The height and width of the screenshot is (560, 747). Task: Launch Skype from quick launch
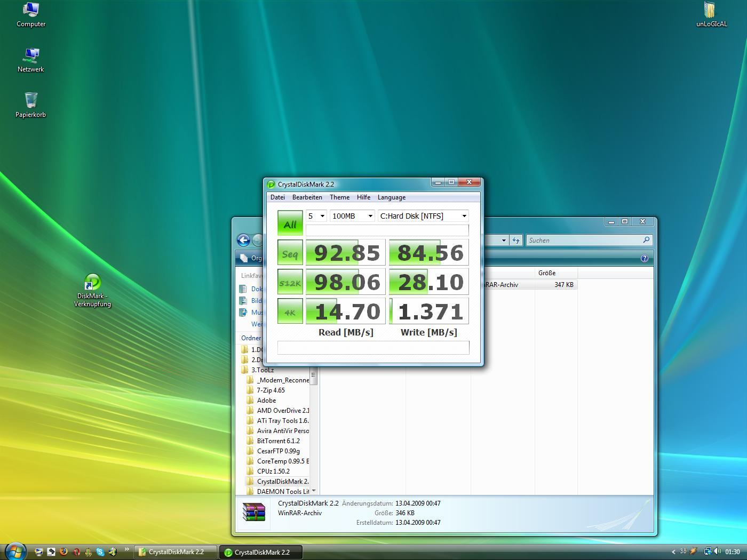coord(100,552)
